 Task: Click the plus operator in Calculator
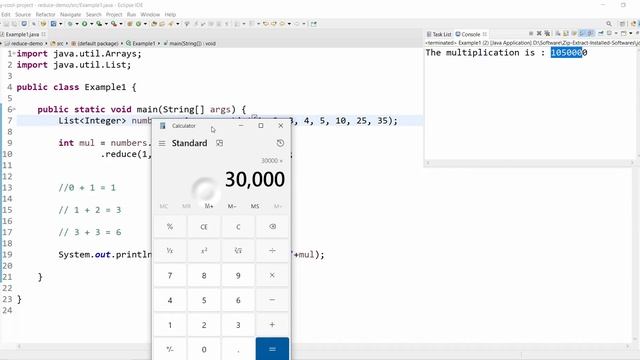pos(272,325)
